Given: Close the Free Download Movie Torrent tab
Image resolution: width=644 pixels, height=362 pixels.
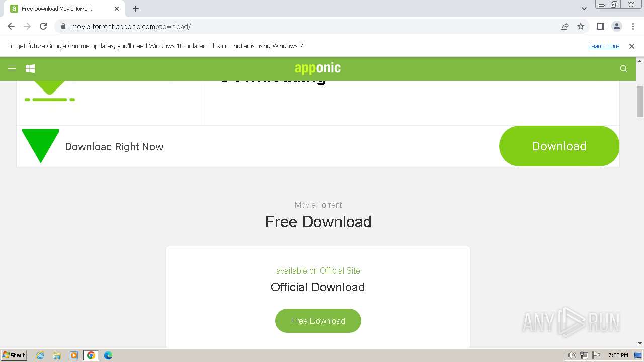Looking at the screenshot, I should coord(117,9).
